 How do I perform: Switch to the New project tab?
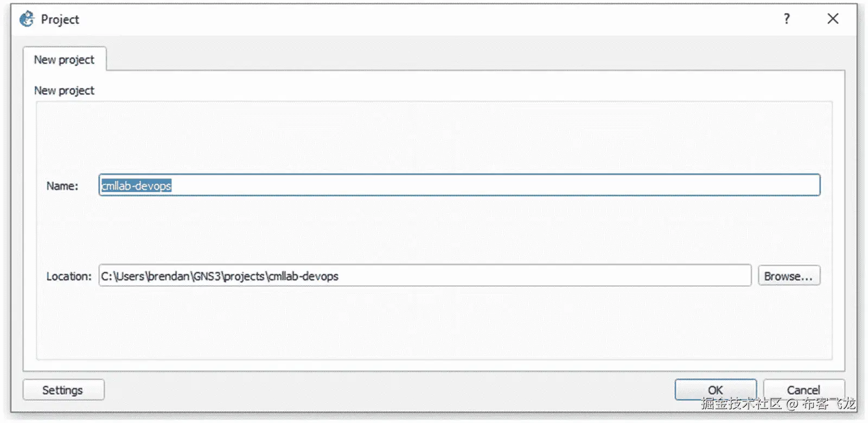[x=64, y=60]
